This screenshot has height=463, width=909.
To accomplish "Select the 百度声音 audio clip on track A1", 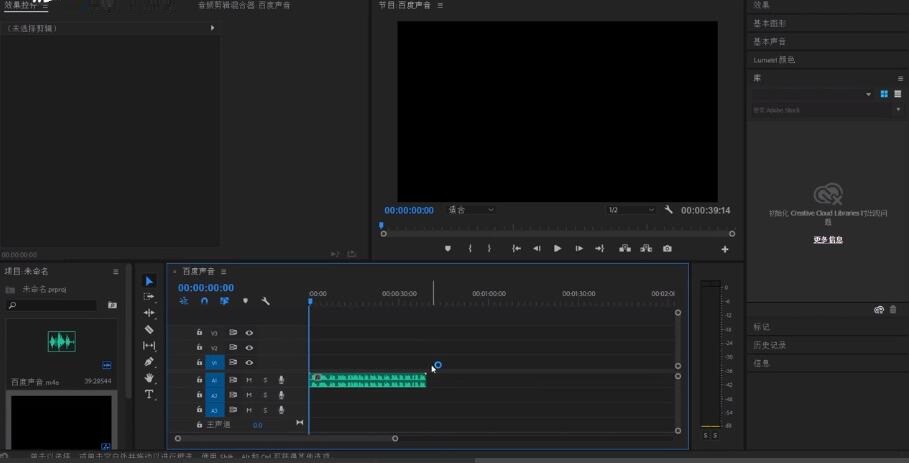I will 368,380.
